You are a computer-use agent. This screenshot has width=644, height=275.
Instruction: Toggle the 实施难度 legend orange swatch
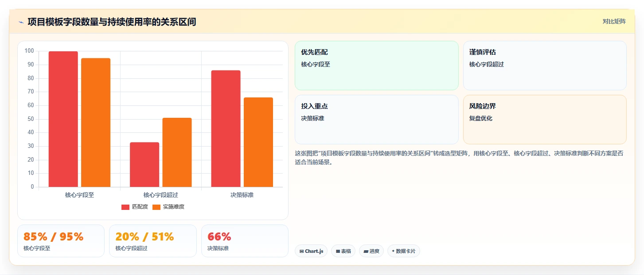click(156, 207)
